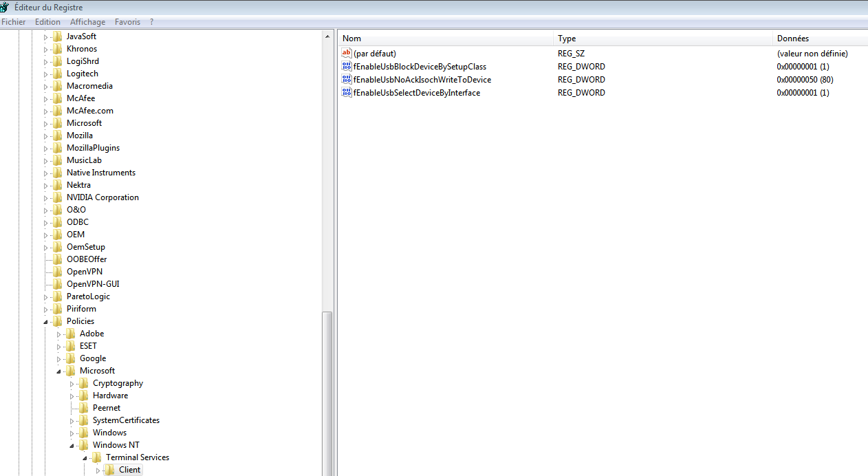Click the REG_DWORD icon beside fEnableUsbNoAckIsochWriteToDevice
Image resolution: width=868 pixels, height=476 pixels.
346,79
